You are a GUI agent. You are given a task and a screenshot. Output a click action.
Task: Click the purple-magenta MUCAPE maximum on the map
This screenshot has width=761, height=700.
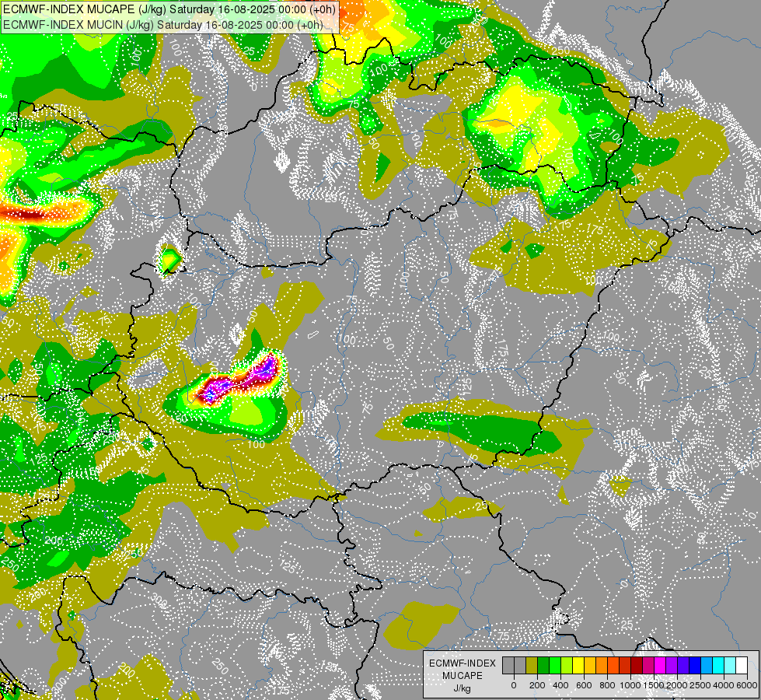click(239, 380)
